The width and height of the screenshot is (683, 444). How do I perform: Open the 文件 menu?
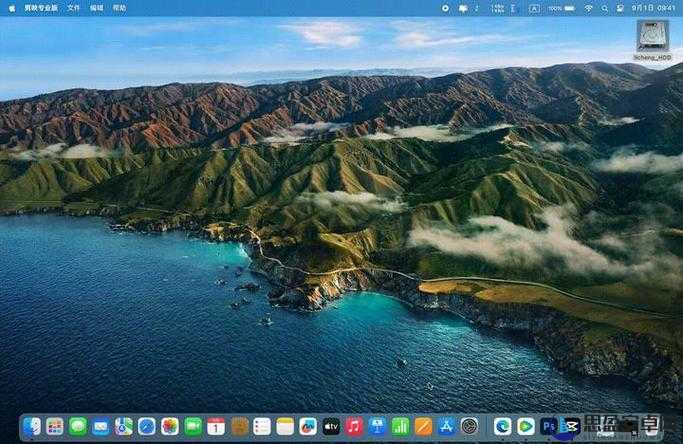(x=74, y=8)
